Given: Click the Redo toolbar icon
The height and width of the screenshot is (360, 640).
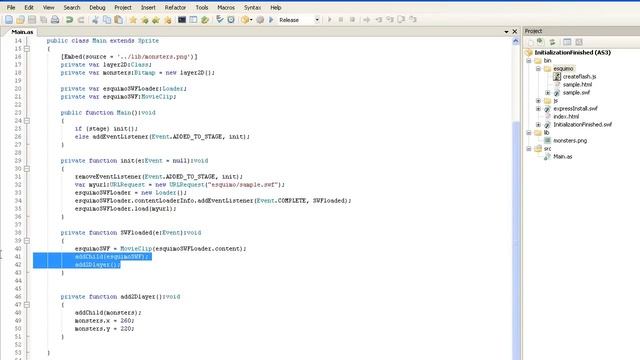Looking at the screenshot, I should pyautogui.click(x=81, y=20).
